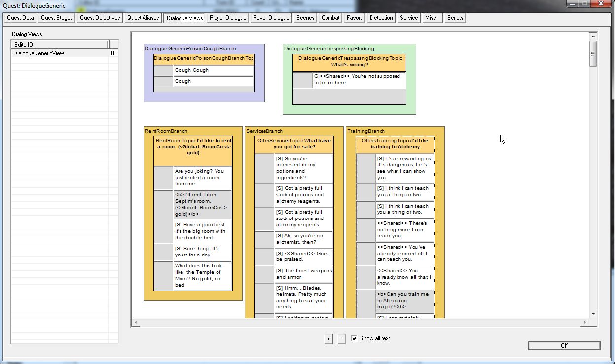Open the Player Dialogue tab

[228, 18]
